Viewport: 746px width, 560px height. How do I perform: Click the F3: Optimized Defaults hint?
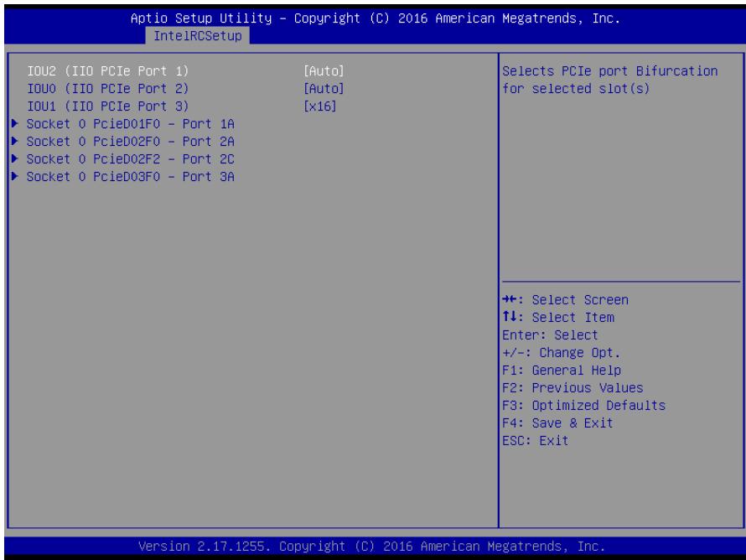(x=583, y=406)
